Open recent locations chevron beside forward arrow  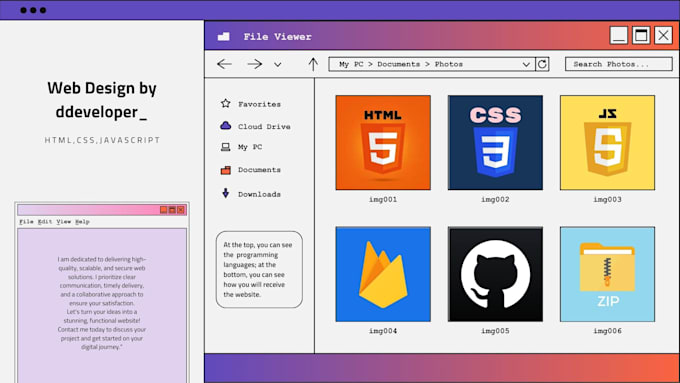tap(278, 65)
